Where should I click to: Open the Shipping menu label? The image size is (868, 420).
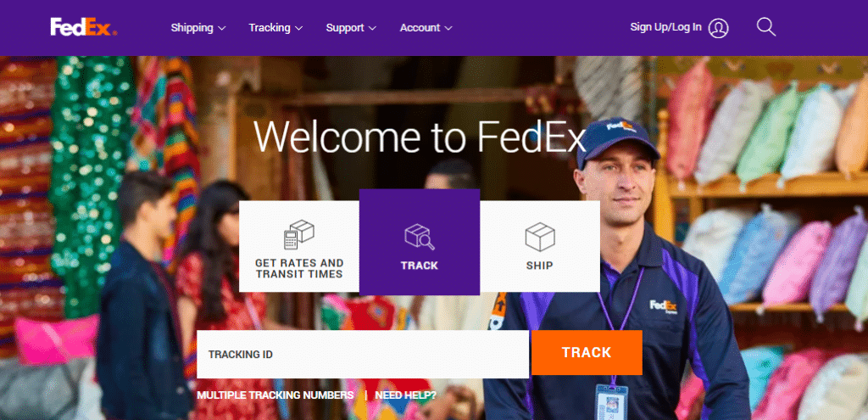pyautogui.click(x=192, y=28)
